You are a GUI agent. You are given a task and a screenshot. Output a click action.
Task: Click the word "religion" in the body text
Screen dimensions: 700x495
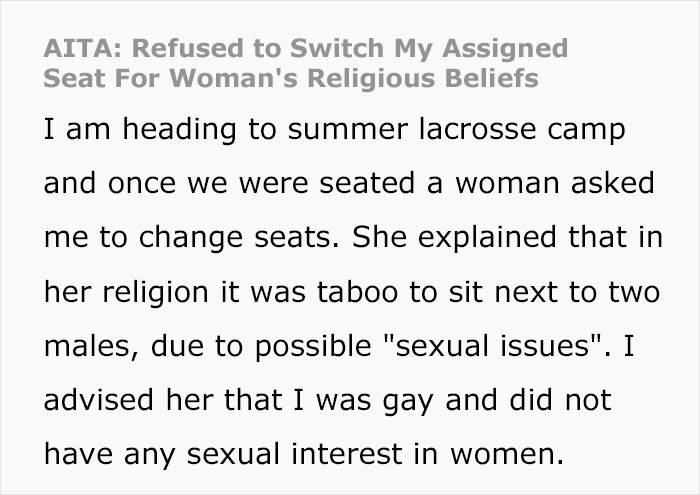point(161,293)
